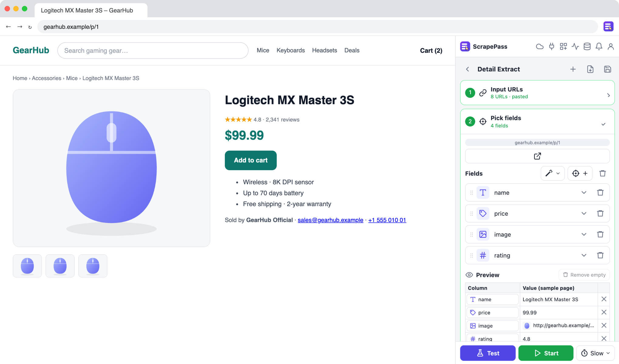619x364 pixels.
Task: Click the Remove empty button
Action: [x=584, y=275]
